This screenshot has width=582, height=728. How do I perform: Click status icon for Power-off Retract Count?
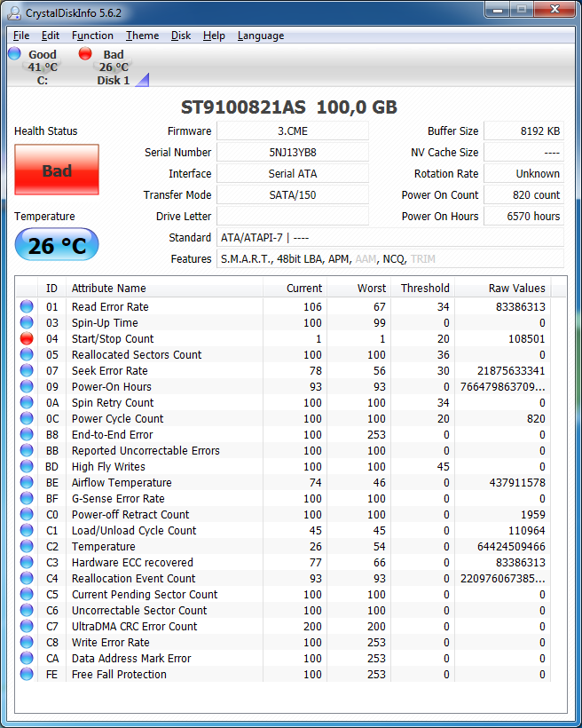pyautogui.click(x=27, y=514)
